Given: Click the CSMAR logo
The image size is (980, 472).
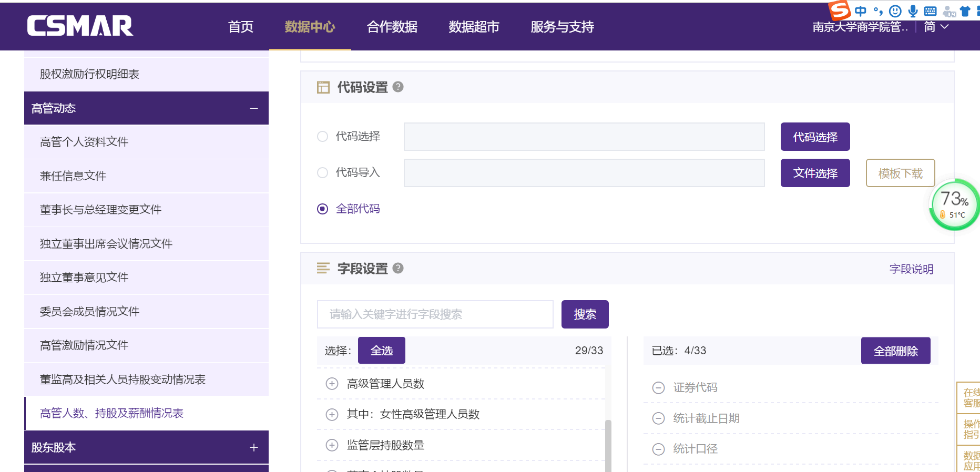Looking at the screenshot, I should (x=80, y=26).
